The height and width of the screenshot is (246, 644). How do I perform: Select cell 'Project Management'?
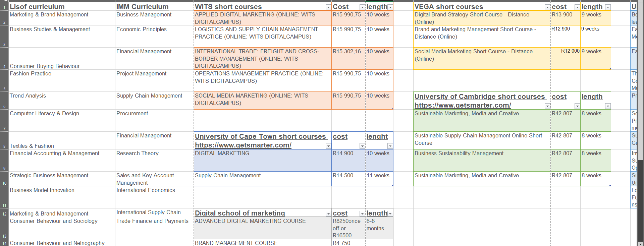tap(154, 81)
